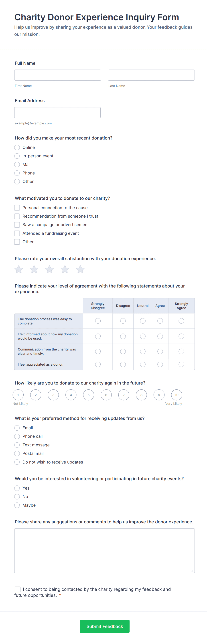
Task: Choose likelihood score 5
Action: coord(89,395)
